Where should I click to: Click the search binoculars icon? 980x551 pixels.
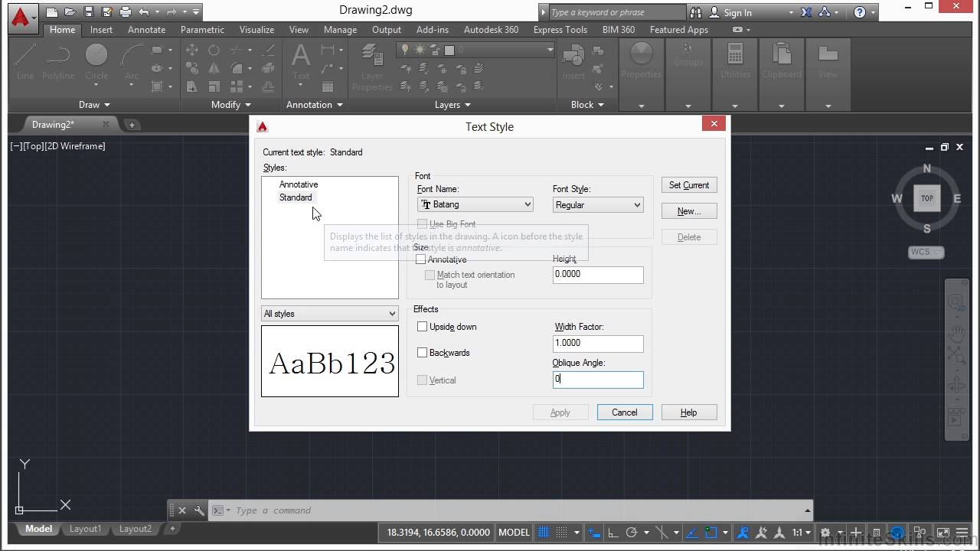coord(696,12)
